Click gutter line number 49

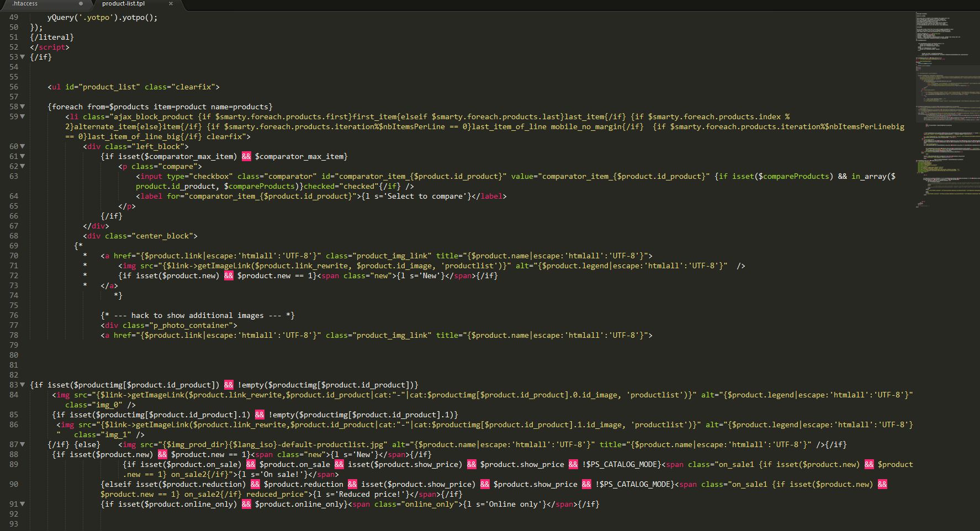click(x=14, y=17)
